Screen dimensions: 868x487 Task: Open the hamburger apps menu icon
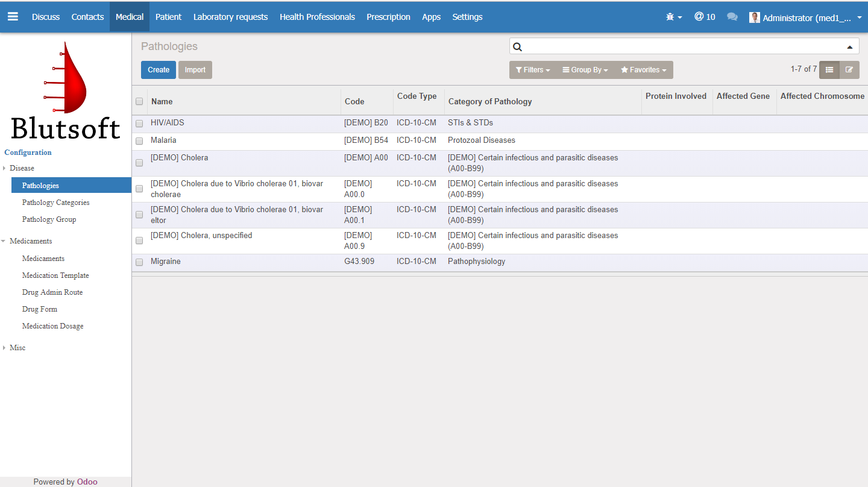tap(13, 17)
